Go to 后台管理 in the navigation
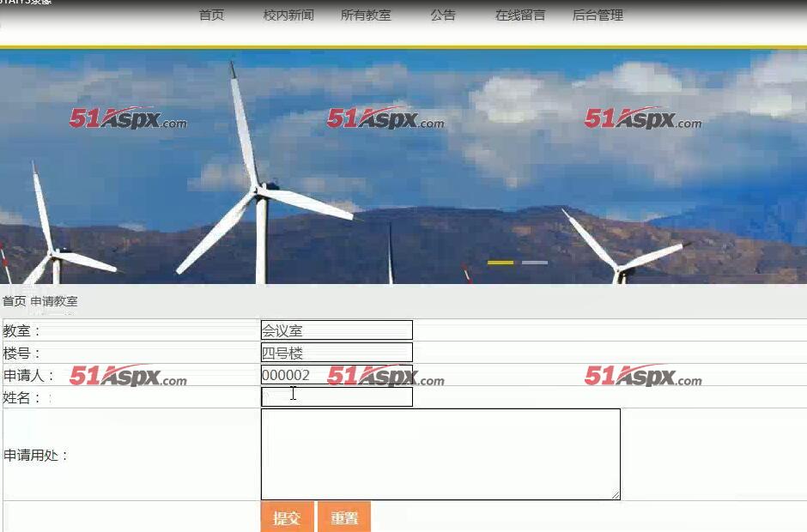The width and height of the screenshot is (807, 532). pyautogui.click(x=598, y=15)
